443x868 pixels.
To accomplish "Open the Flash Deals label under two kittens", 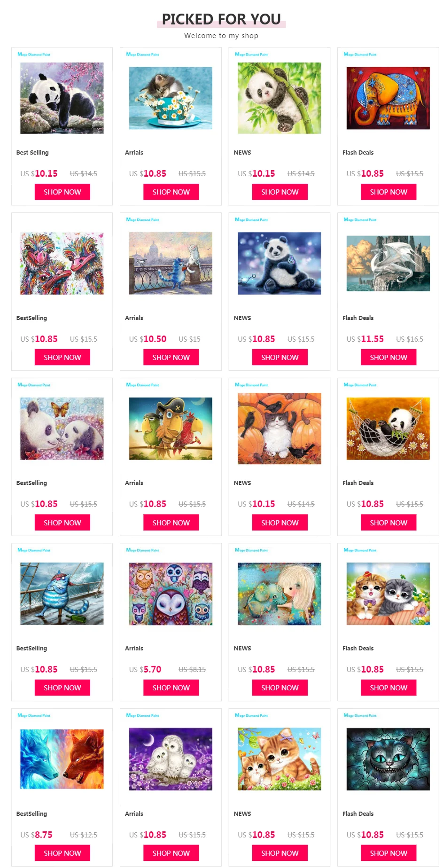I will click(x=358, y=648).
